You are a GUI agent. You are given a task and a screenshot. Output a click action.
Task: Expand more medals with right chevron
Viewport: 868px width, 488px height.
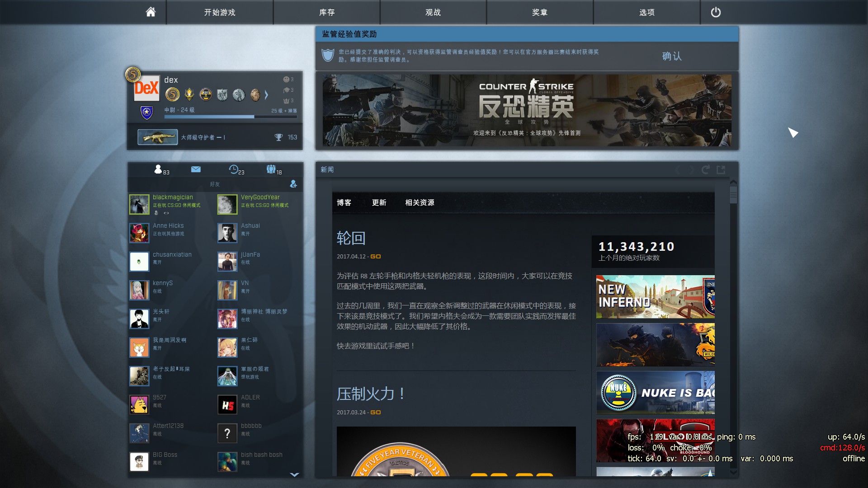pyautogui.click(x=266, y=94)
